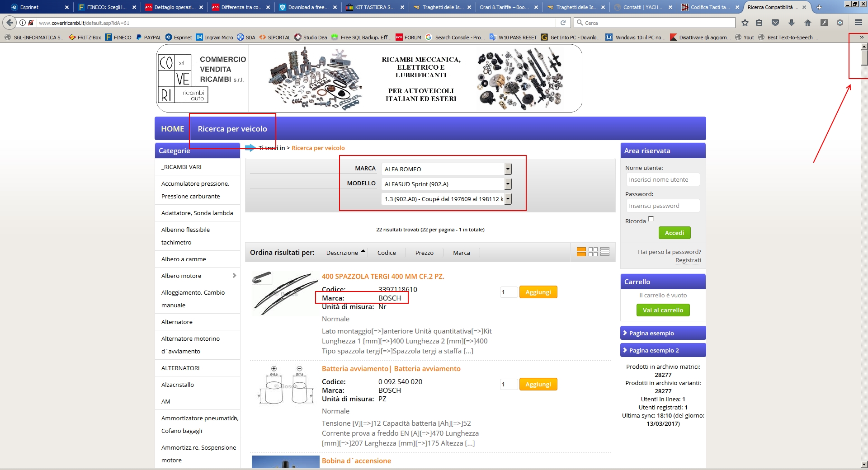Switch to the Contatti | YACH... tab

(643, 7)
